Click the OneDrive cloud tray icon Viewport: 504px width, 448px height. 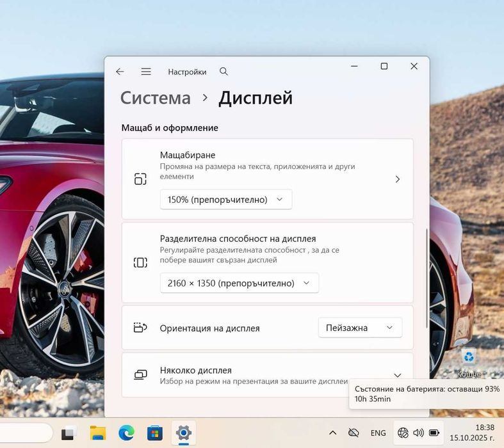tap(354, 433)
